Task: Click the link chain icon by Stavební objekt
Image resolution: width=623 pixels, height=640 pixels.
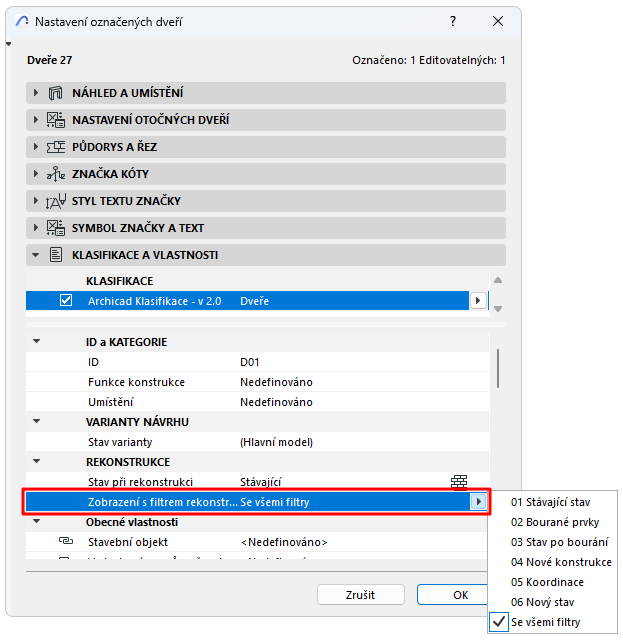Action: [x=66, y=541]
